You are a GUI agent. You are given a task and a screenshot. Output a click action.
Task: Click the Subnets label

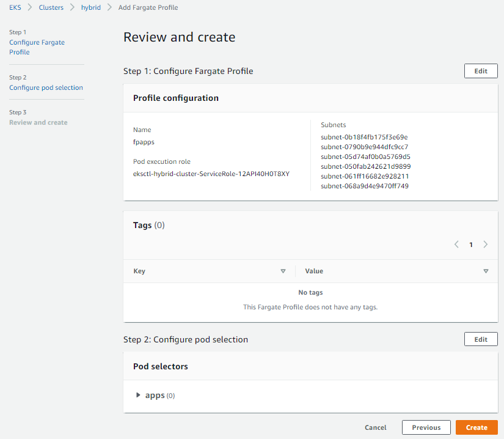pos(333,125)
